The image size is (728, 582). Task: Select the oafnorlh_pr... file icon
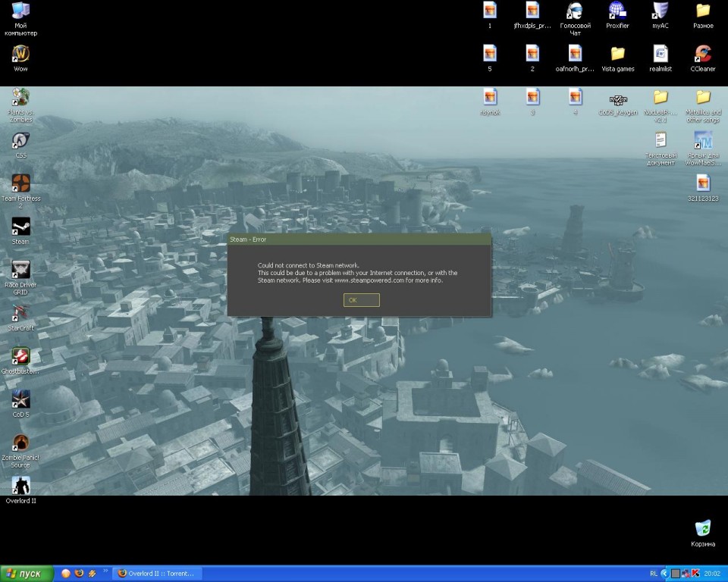point(576,58)
